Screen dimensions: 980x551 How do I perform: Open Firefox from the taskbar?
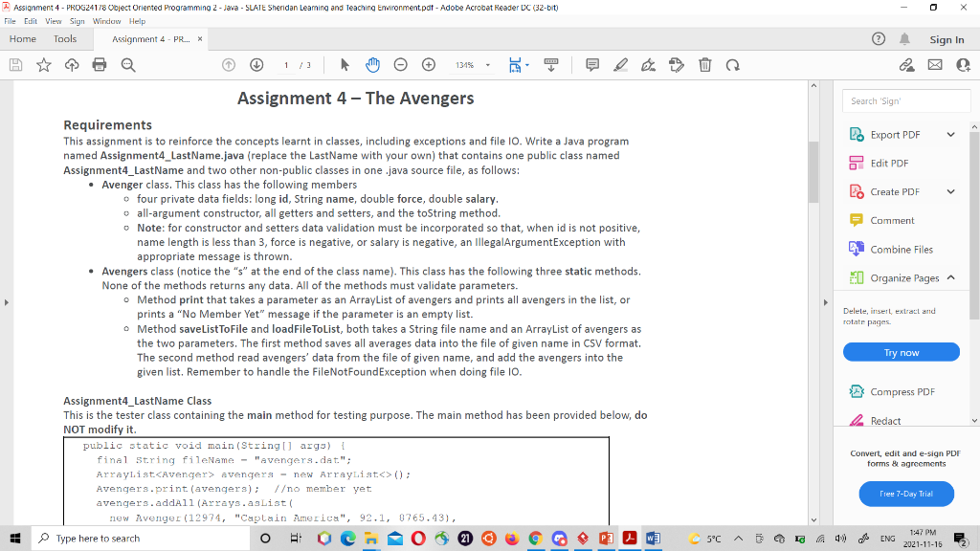pos(512,538)
